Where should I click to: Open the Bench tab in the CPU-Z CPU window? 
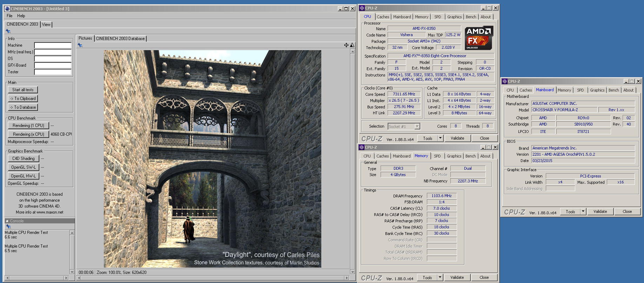pos(471,17)
